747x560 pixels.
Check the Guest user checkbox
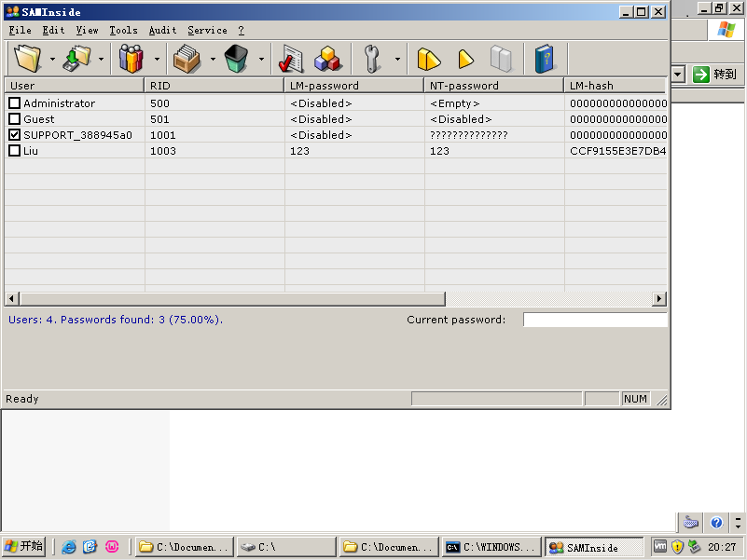coord(15,118)
